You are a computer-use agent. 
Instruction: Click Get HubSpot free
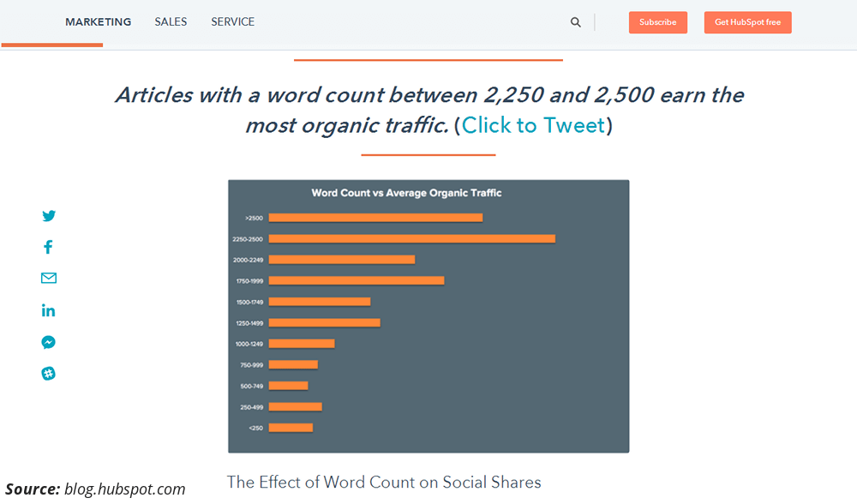pyautogui.click(x=747, y=22)
